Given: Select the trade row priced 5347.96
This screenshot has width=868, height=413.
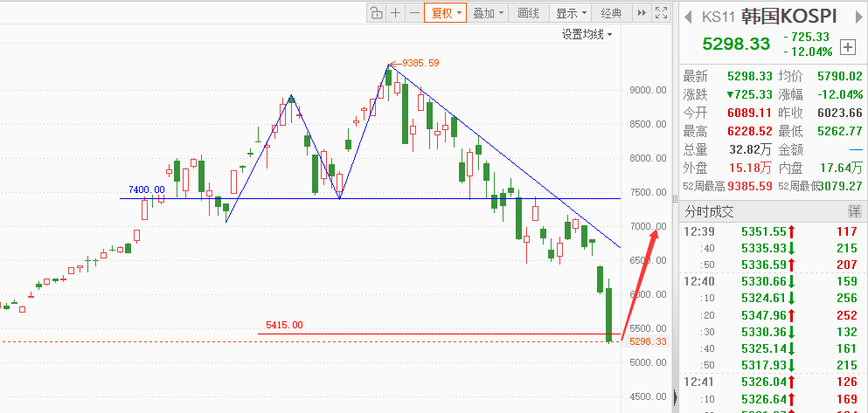Looking at the screenshot, I should tap(772, 315).
